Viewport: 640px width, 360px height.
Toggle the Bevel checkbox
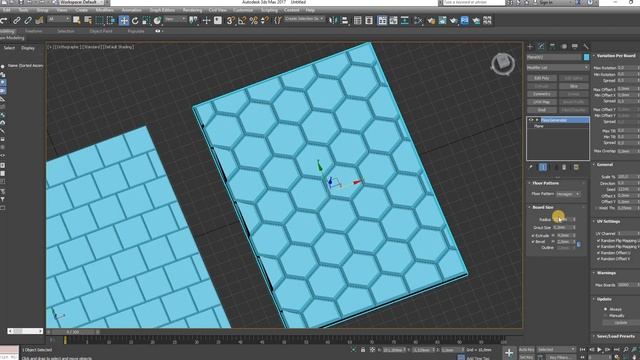tap(533, 242)
